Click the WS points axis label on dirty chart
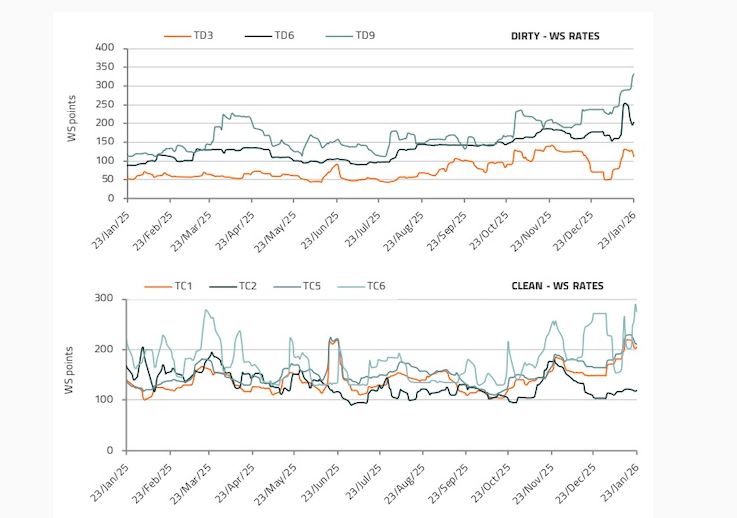Viewport: 737px width, 518px height. coord(73,122)
